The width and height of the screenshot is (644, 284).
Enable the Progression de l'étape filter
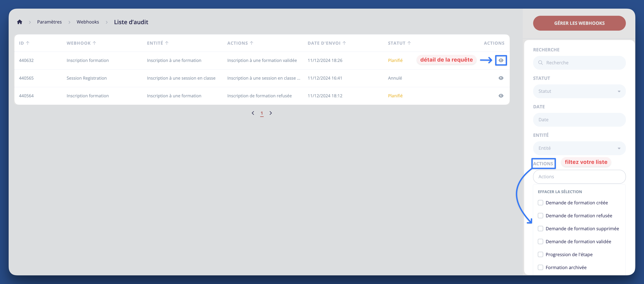pos(540,254)
